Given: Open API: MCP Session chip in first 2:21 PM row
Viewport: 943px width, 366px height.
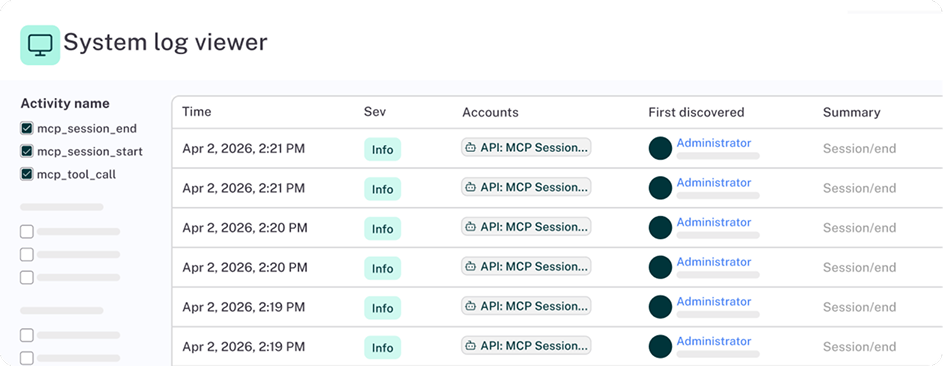Looking at the screenshot, I should (x=526, y=147).
